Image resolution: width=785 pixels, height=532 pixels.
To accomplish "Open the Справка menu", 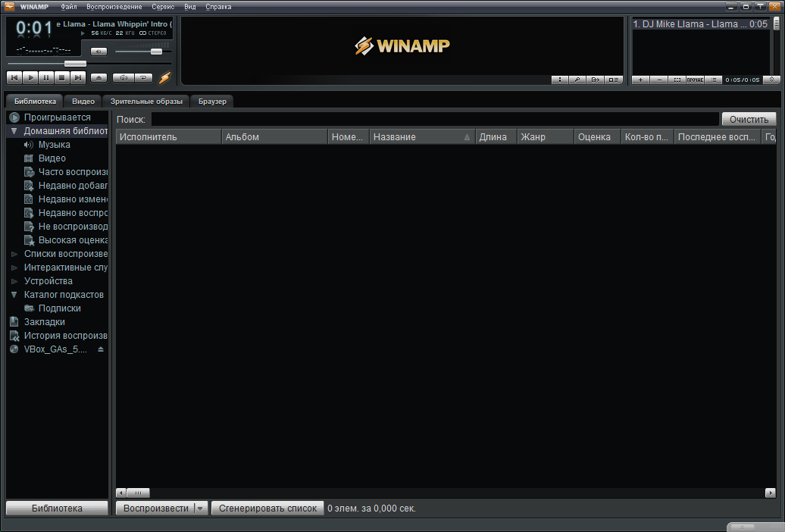I will click(218, 7).
